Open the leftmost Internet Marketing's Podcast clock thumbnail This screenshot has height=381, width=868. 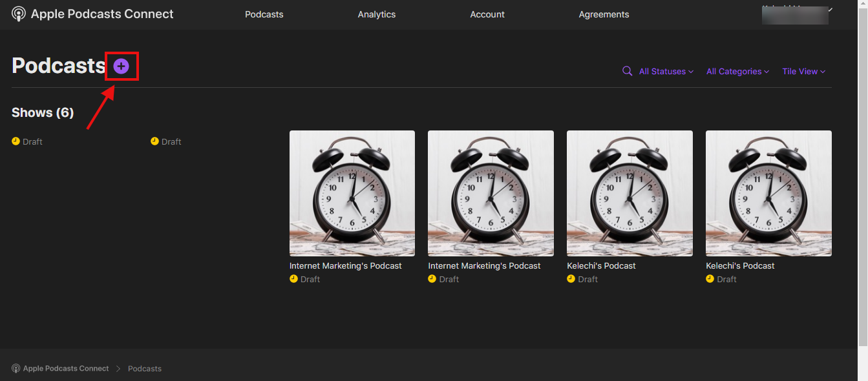pyautogui.click(x=352, y=193)
